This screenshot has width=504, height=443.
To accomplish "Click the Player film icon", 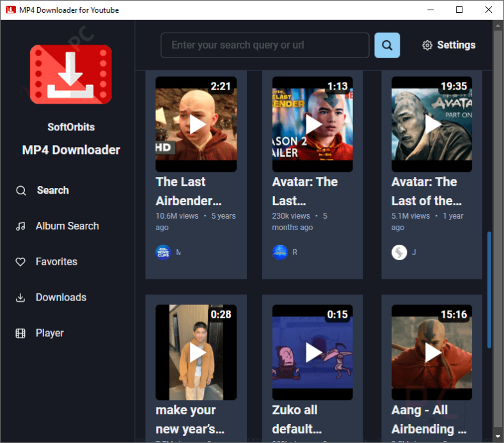I will 20,333.
